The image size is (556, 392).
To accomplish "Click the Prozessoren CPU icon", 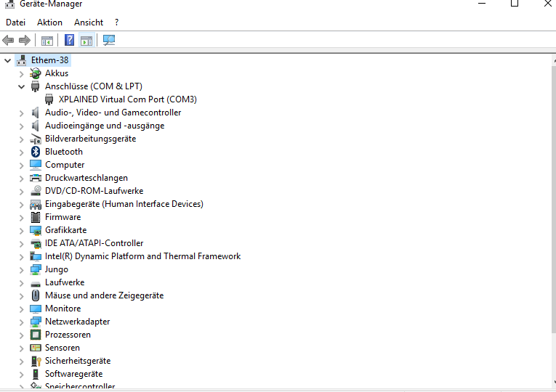I will (36, 335).
